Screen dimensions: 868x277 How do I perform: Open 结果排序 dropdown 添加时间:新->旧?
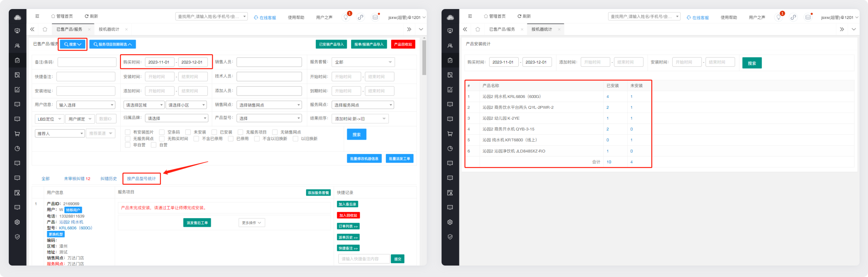click(360, 119)
